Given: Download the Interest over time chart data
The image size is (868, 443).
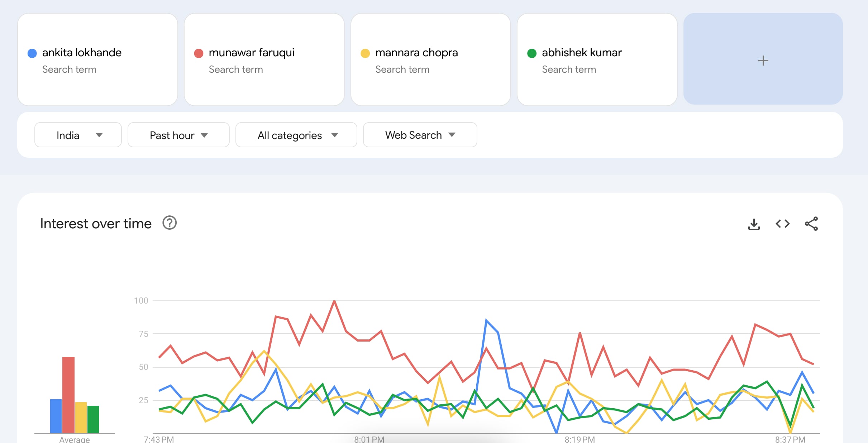Looking at the screenshot, I should pyautogui.click(x=754, y=224).
